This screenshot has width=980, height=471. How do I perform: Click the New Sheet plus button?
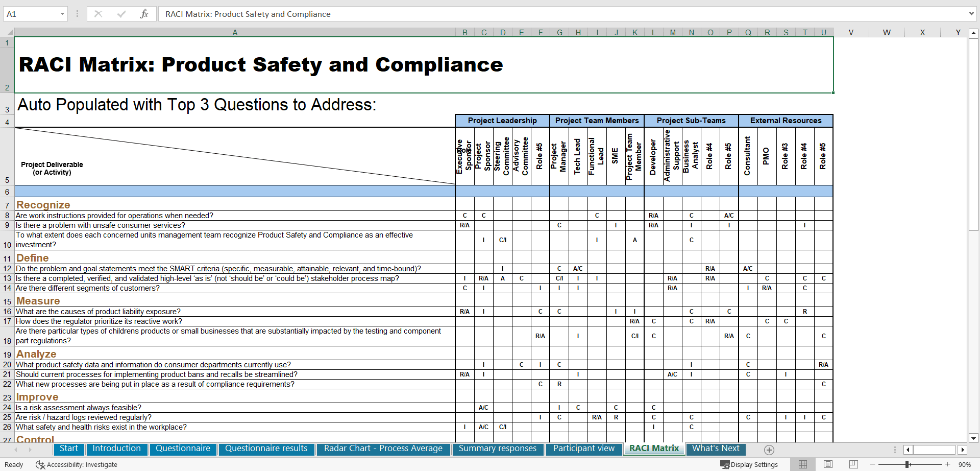pos(769,450)
